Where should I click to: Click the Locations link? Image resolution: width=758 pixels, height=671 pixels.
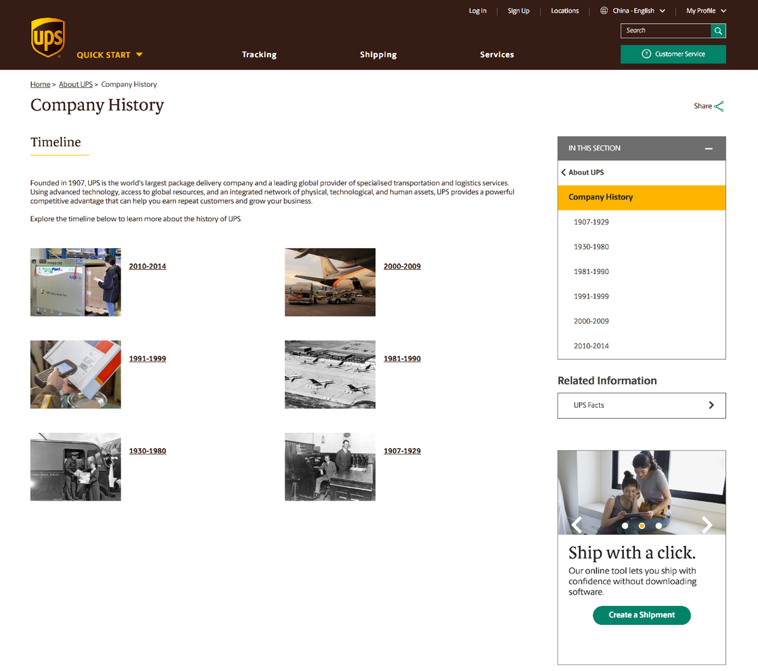(x=565, y=11)
